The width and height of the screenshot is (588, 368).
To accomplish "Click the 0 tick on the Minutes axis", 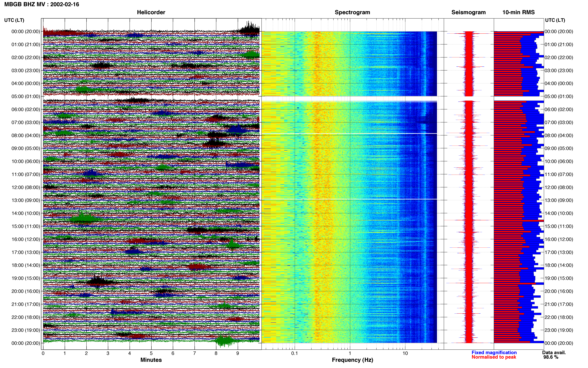I will tap(43, 353).
